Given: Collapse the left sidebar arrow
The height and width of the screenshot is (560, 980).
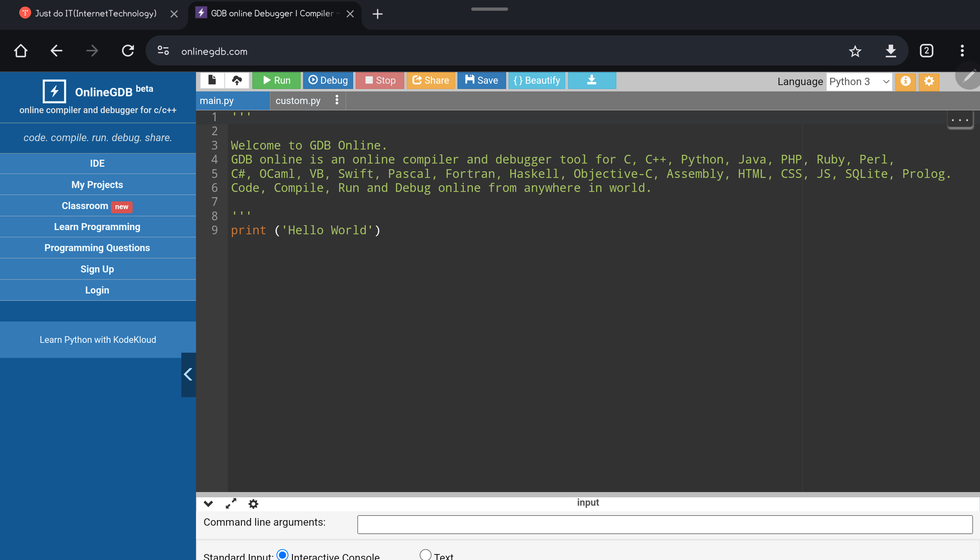Looking at the screenshot, I should coord(188,374).
